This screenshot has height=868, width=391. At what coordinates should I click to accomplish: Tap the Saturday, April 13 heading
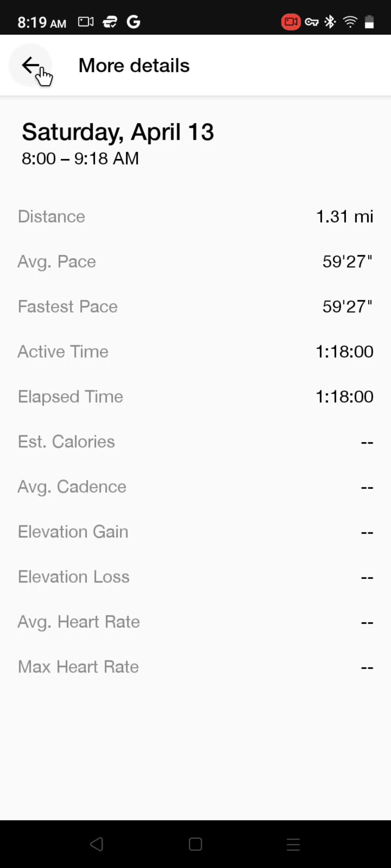point(118,132)
